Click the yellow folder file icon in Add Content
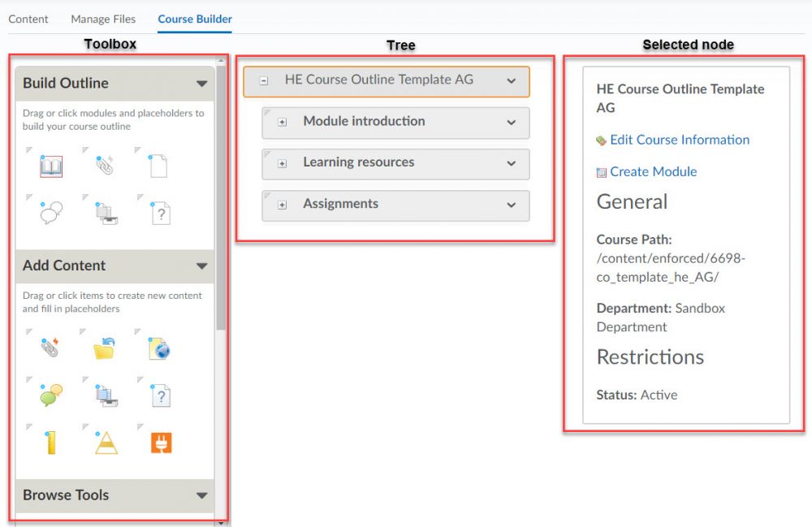Screen dimensions: 812x527 [104, 348]
